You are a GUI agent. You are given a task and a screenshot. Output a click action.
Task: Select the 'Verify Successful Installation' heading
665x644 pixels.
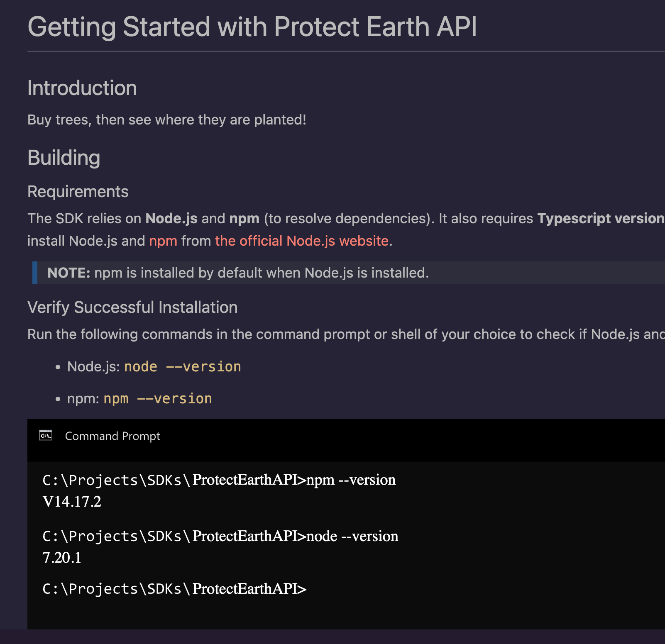tap(132, 307)
